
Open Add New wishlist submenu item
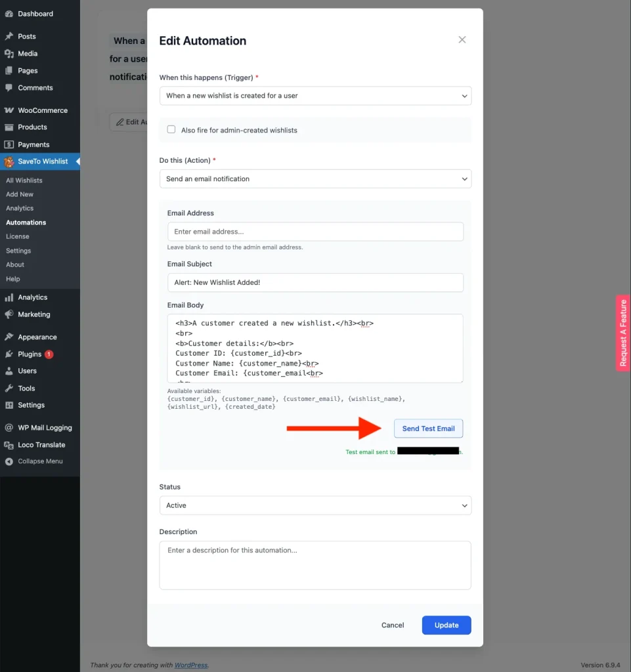20,194
